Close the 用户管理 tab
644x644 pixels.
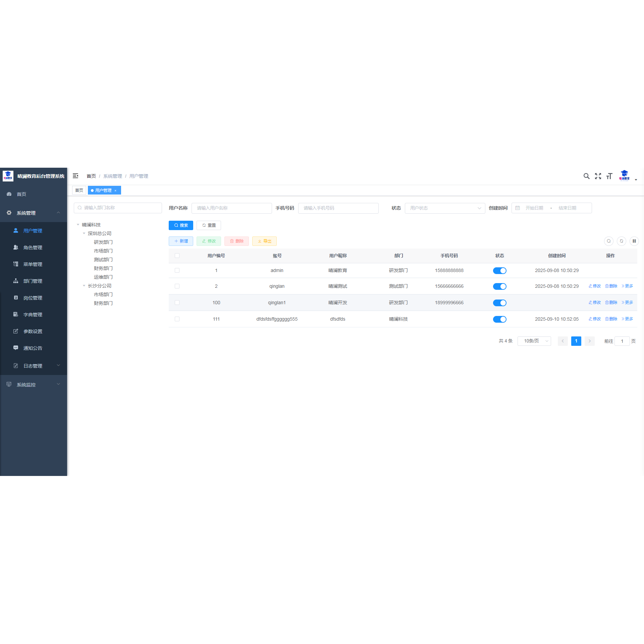pyautogui.click(x=115, y=191)
